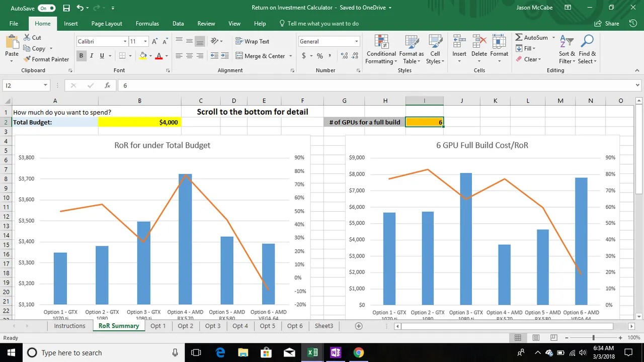Screen dimensions: 644x362
Task: Open the General number format dropdown
Action: (356, 41)
